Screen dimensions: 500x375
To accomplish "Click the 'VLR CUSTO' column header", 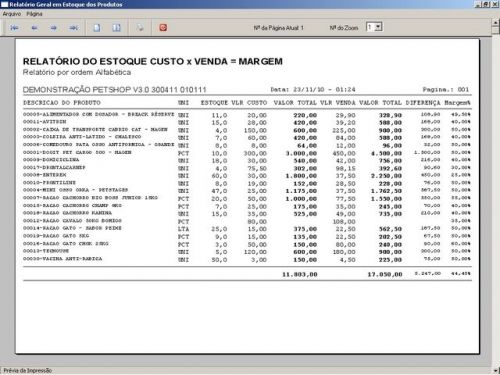I will coord(249,103).
